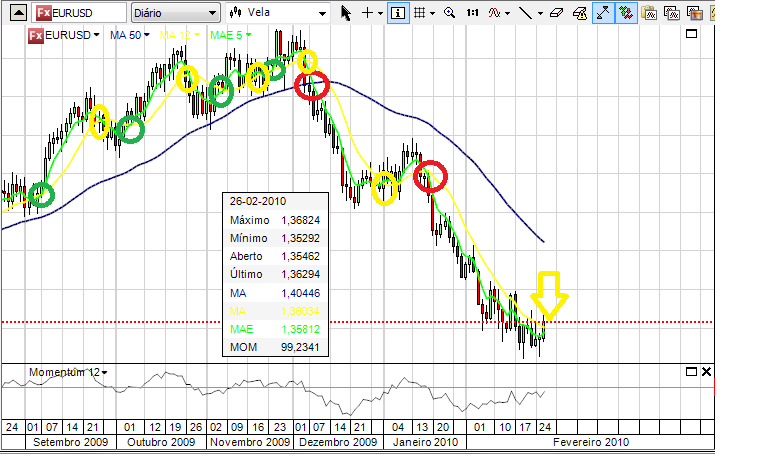
Task: Collapse the toolbar with the up-arrow button
Action: [18, 13]
